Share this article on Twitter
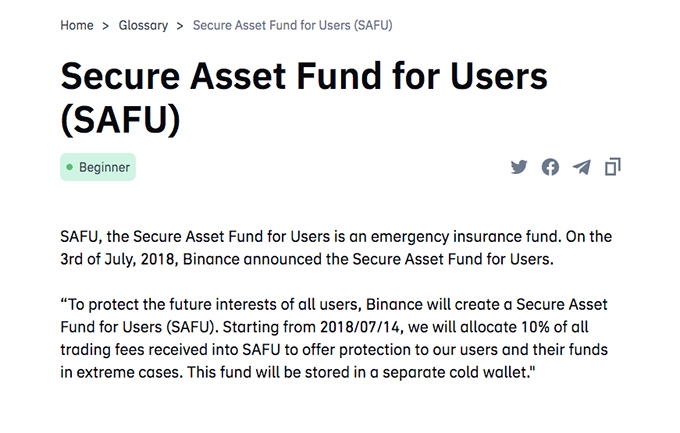Screen dimensions: 680x433 point(518,167)
